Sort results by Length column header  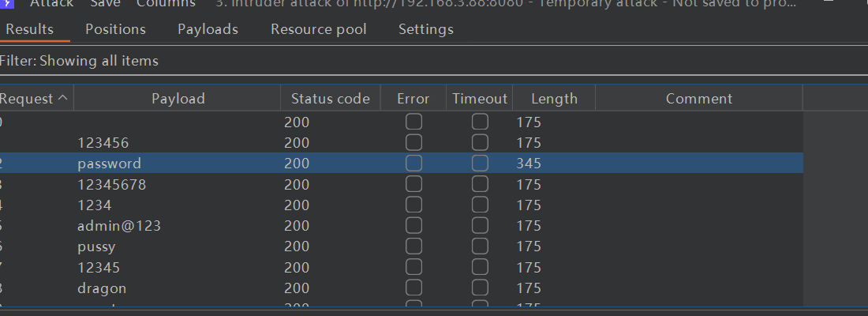tap(554, 99)
